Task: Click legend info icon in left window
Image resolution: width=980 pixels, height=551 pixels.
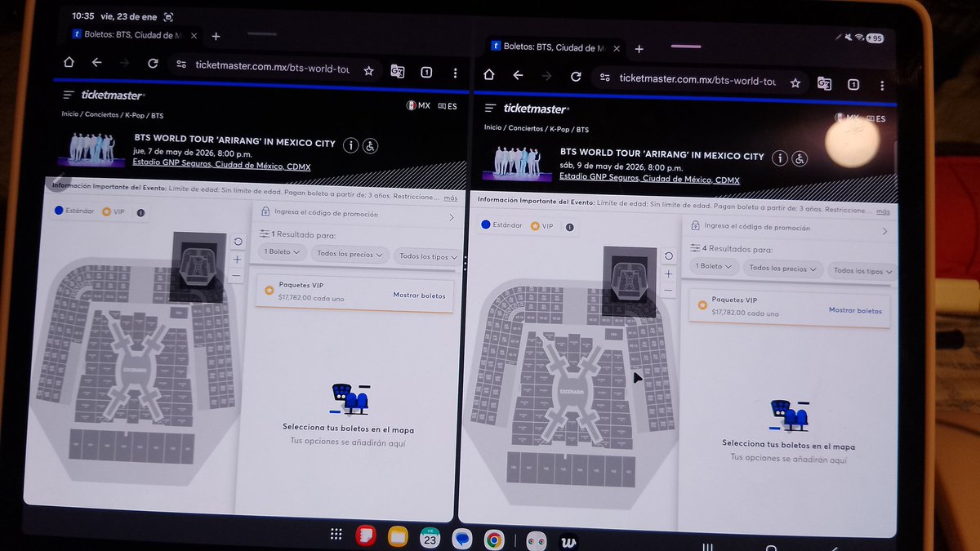Action: [141, 212]
